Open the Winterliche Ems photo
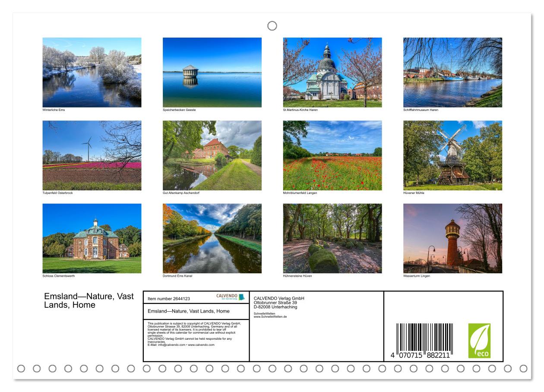544x392 pixels. [x=92, y=73]
